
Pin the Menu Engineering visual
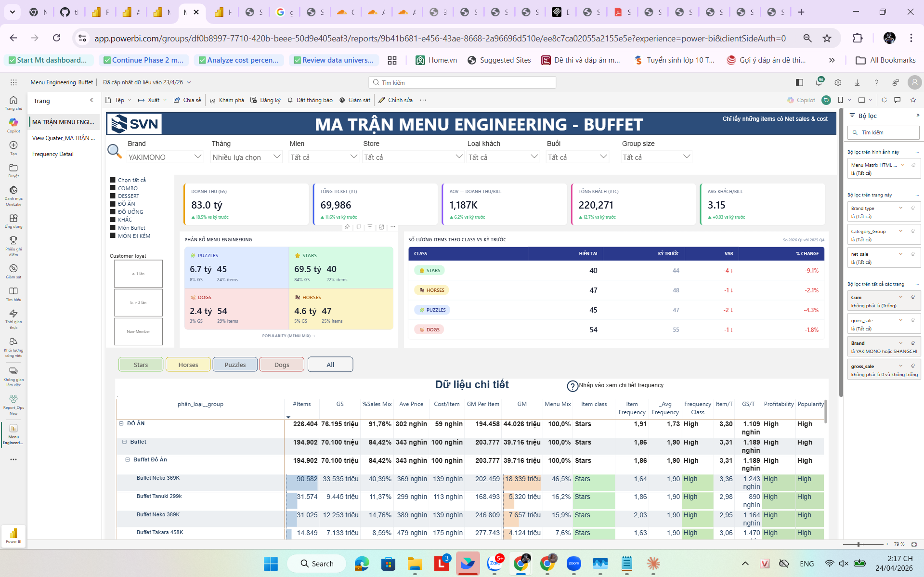347,227
